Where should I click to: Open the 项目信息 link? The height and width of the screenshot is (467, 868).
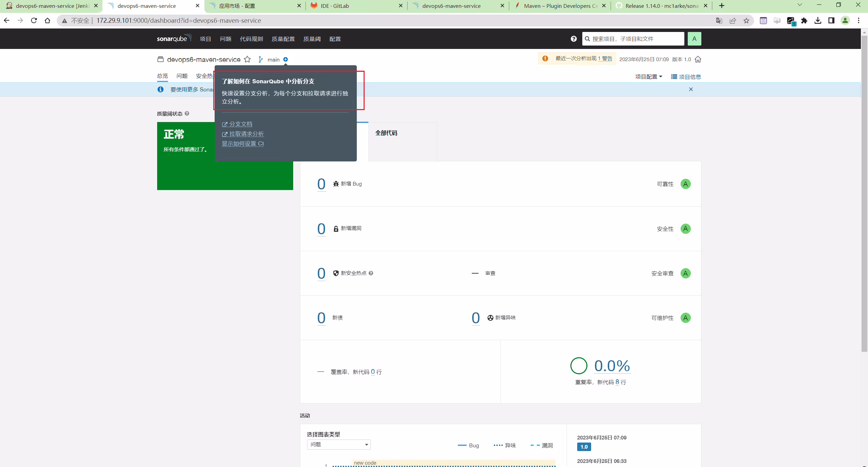(686, 77)
